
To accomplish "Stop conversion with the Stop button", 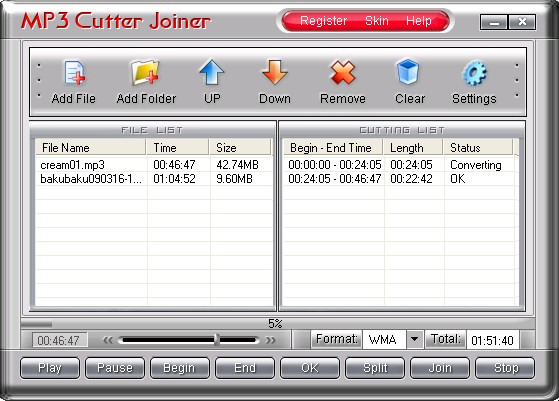I will (x=505, y=368).
